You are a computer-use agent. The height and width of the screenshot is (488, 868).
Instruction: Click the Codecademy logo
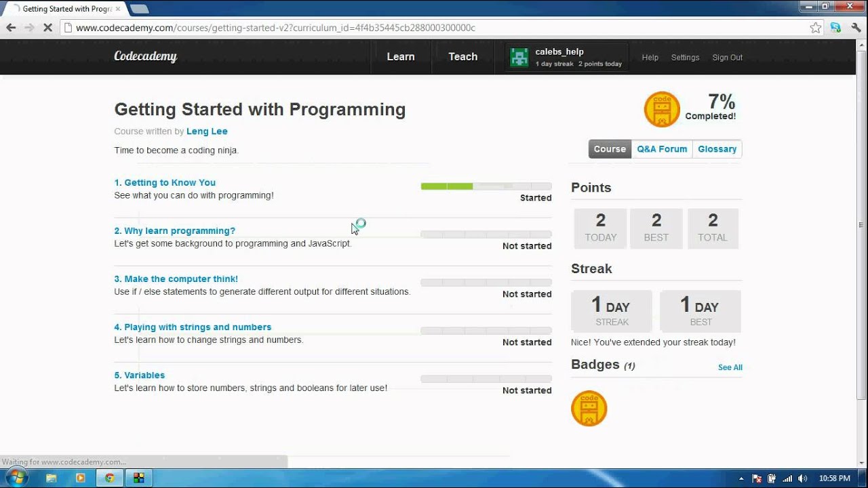[145, 57]
